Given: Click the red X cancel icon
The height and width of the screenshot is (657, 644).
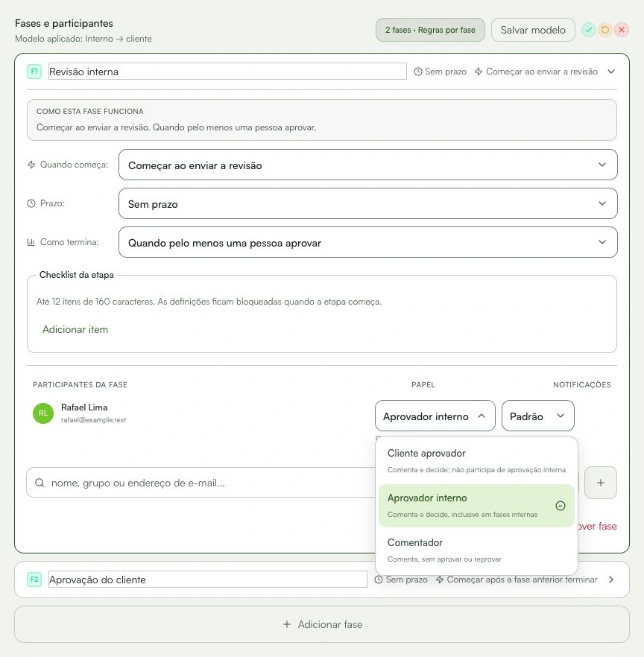Looking at the screenshot, I should point(622,30).
